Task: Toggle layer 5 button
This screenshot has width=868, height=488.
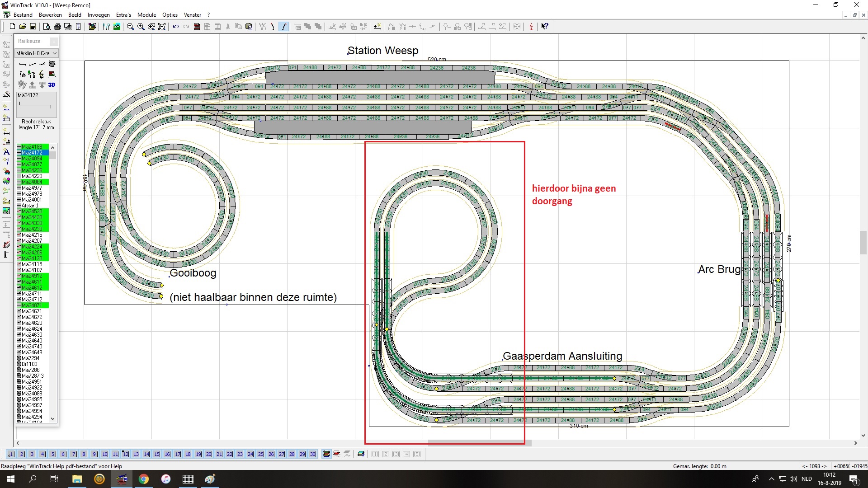Action: click(53, 454)
